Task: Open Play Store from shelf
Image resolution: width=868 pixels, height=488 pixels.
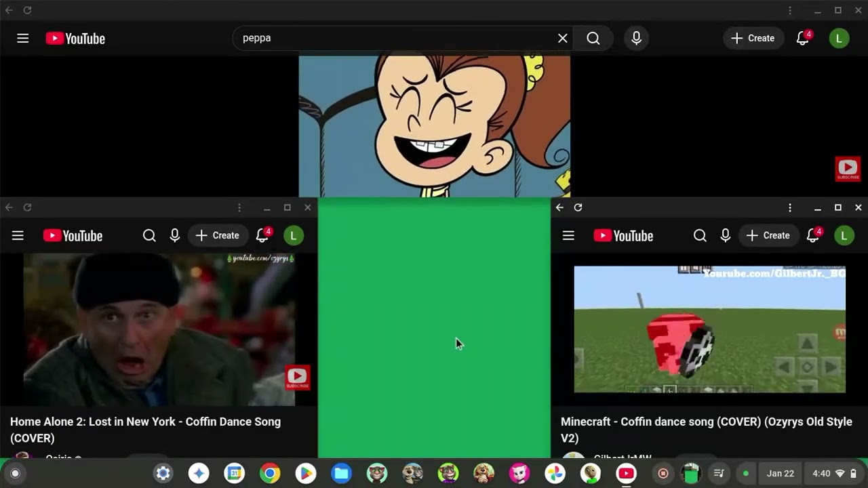Action: 305,474
